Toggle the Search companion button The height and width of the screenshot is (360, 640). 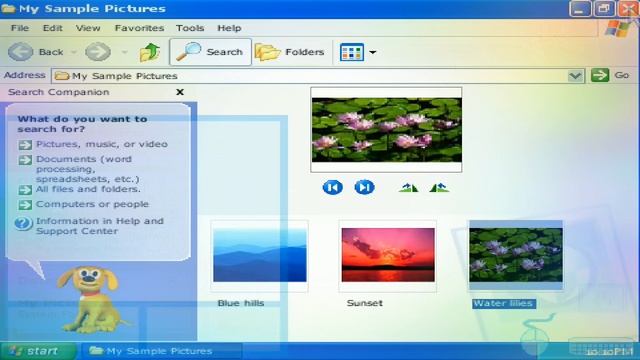210,52
